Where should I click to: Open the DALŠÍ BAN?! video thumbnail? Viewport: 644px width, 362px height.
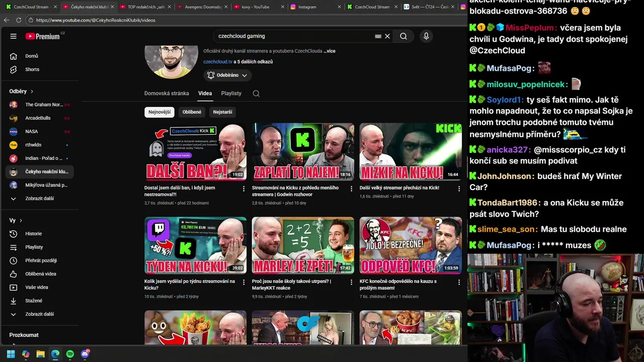coord(195,152)
